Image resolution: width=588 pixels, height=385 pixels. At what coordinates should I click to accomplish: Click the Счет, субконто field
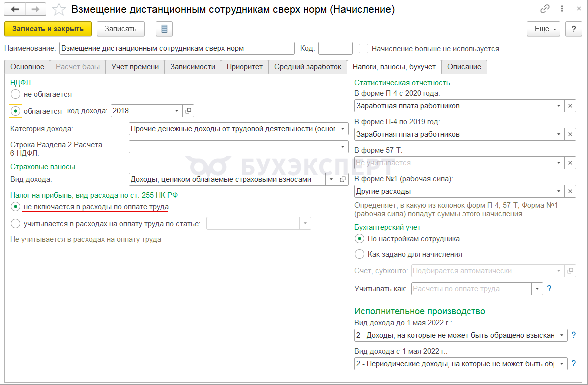(482, 271)
